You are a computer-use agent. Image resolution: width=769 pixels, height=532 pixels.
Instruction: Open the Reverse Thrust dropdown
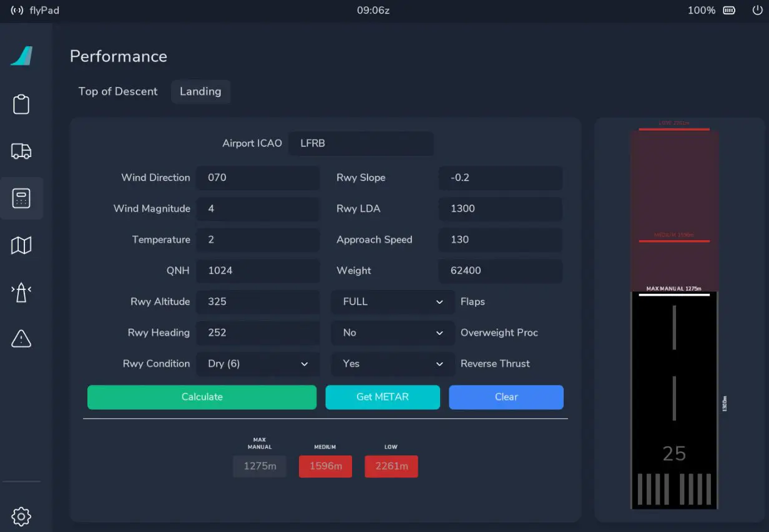[x=393, y=364]
